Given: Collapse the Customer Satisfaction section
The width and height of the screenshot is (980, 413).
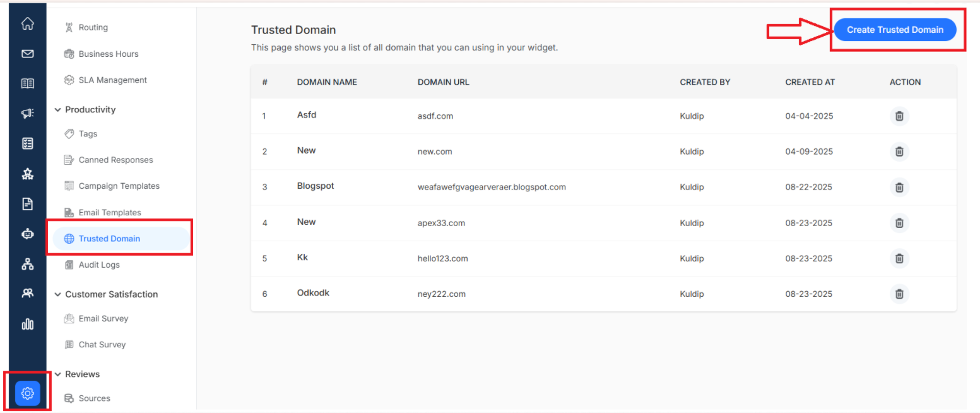Looking at the screenshot, I should (106, 294).
